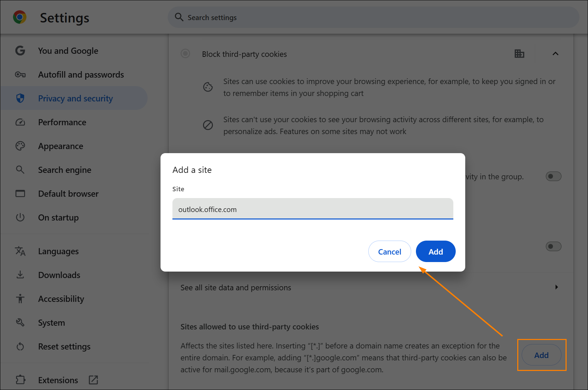Click the cookie icon beside browsing experience text
This screenshot has height=390, width=588.
208,87
